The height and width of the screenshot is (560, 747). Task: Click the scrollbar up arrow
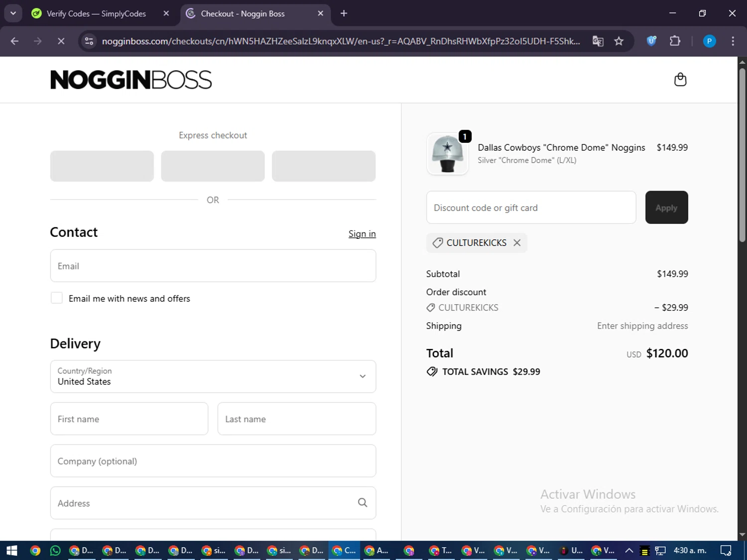click(x=742, y=62)
